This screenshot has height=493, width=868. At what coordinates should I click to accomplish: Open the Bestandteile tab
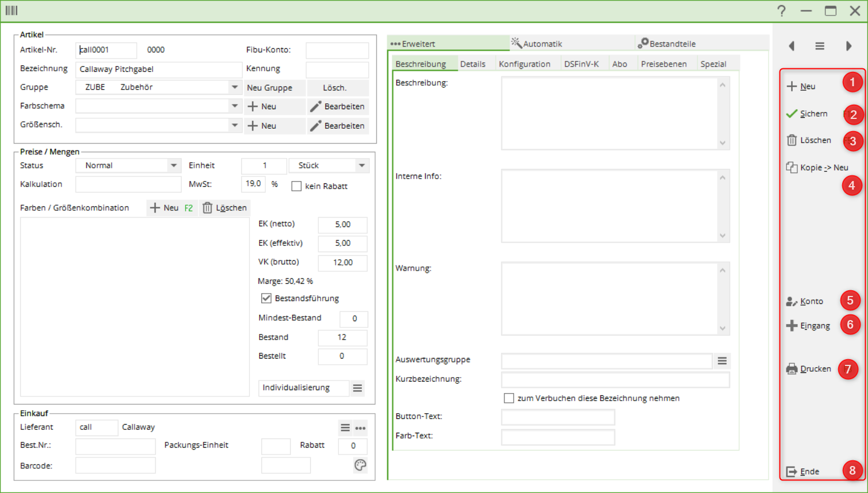pos(666,44)
